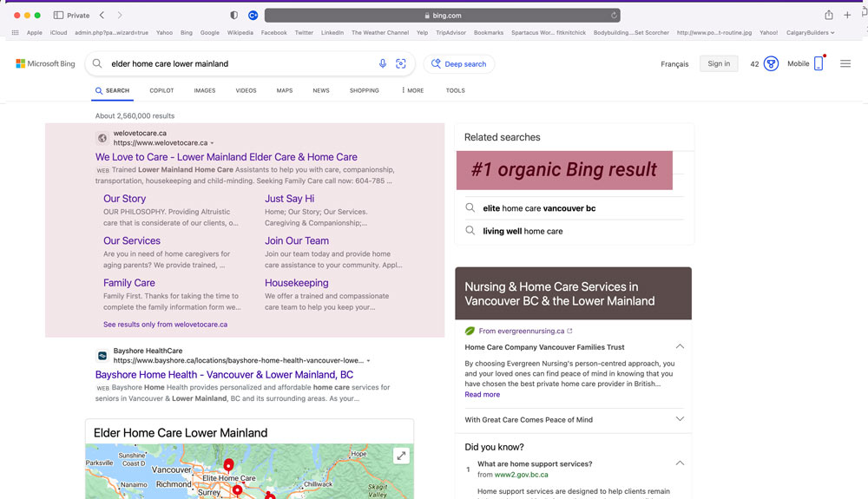Open the www2.gov.bc.ca source link

tap(521, 475)
